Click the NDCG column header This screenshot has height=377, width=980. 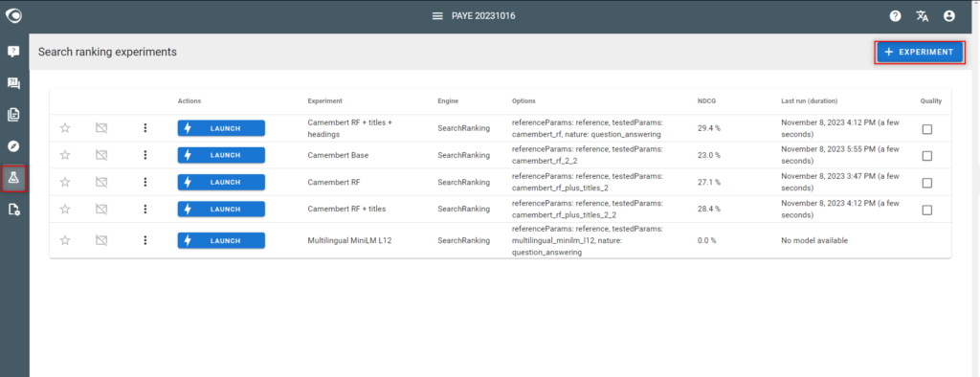pos(707,100)
